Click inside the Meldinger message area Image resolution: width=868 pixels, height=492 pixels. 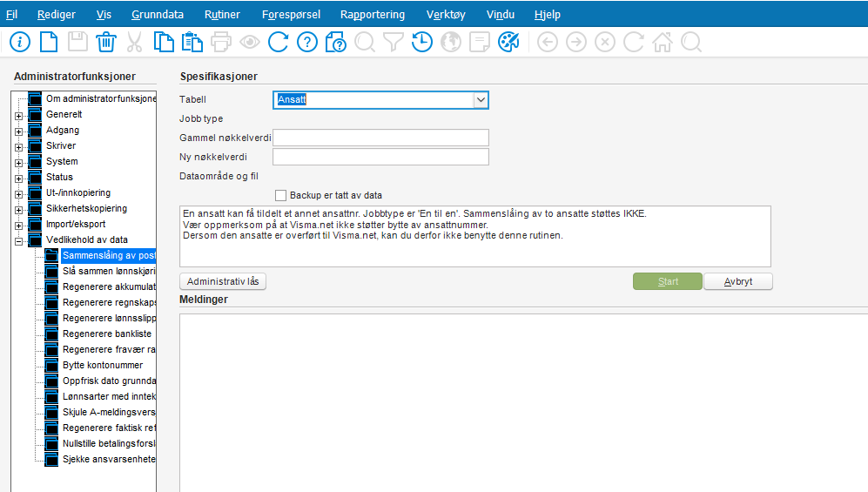[x=523, y=402]
